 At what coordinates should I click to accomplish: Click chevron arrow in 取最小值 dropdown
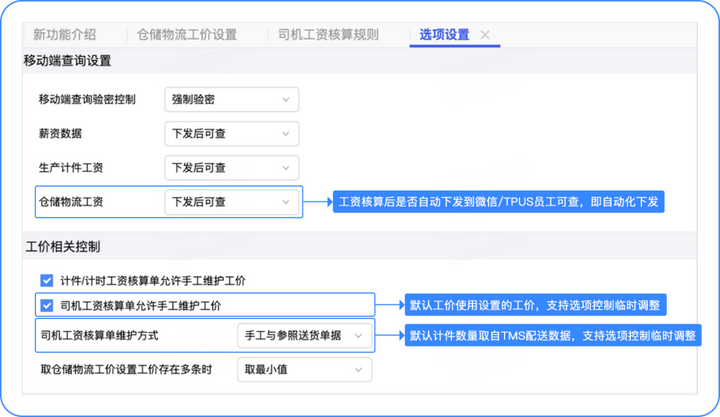(358, 370)
